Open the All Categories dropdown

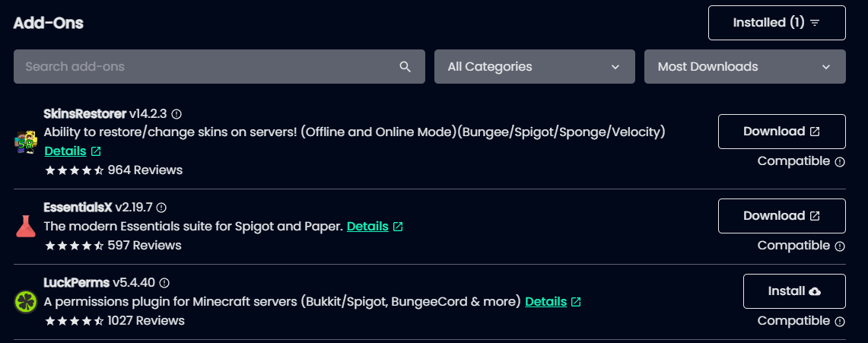pos(534,66)
